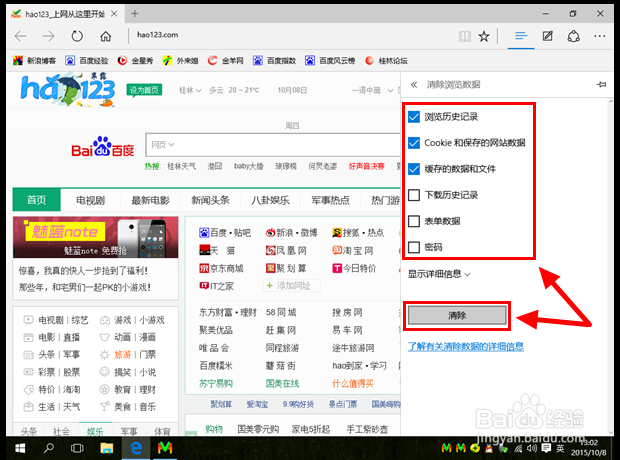The width and height of the screenshot is (620, 460).
Task: Open reading view book icon
Action: pyautogui.click(x=465, y=36)
